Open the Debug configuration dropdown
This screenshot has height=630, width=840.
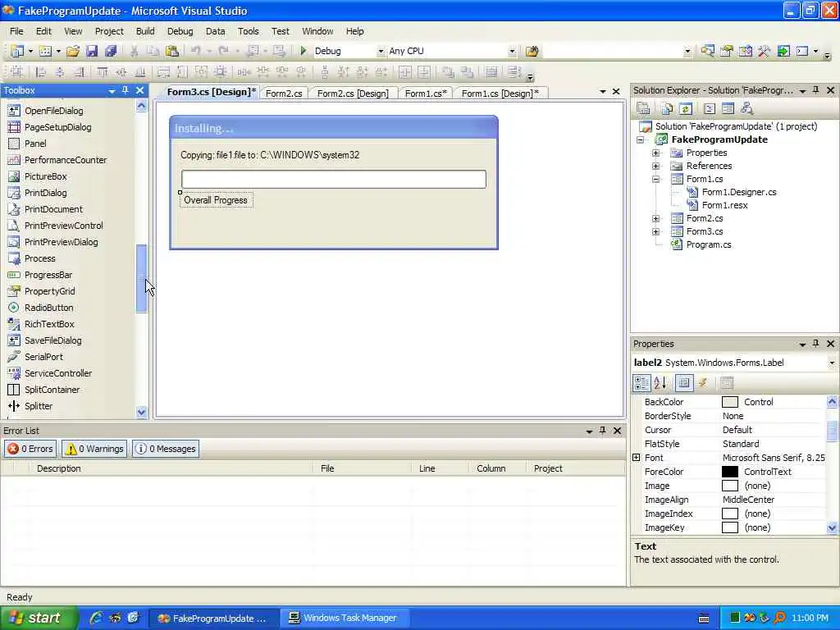(x=381, y=52)
